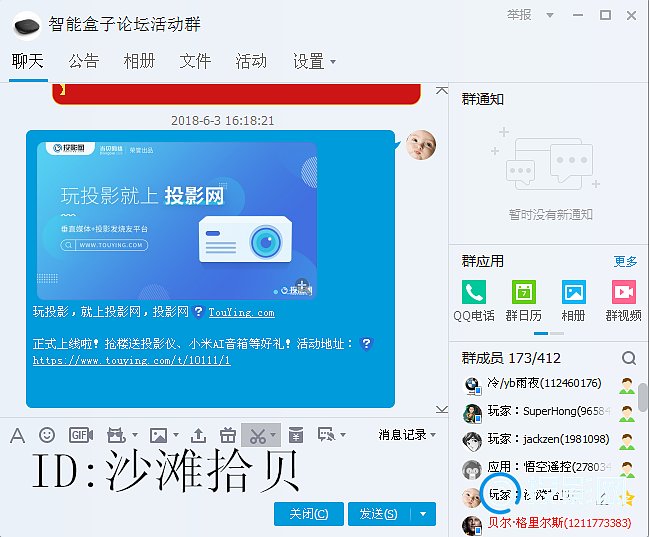The height and width of the screenshot is (537, 649).
Task: Expand send options arrow beside 发送
Action: coord(425,514)
